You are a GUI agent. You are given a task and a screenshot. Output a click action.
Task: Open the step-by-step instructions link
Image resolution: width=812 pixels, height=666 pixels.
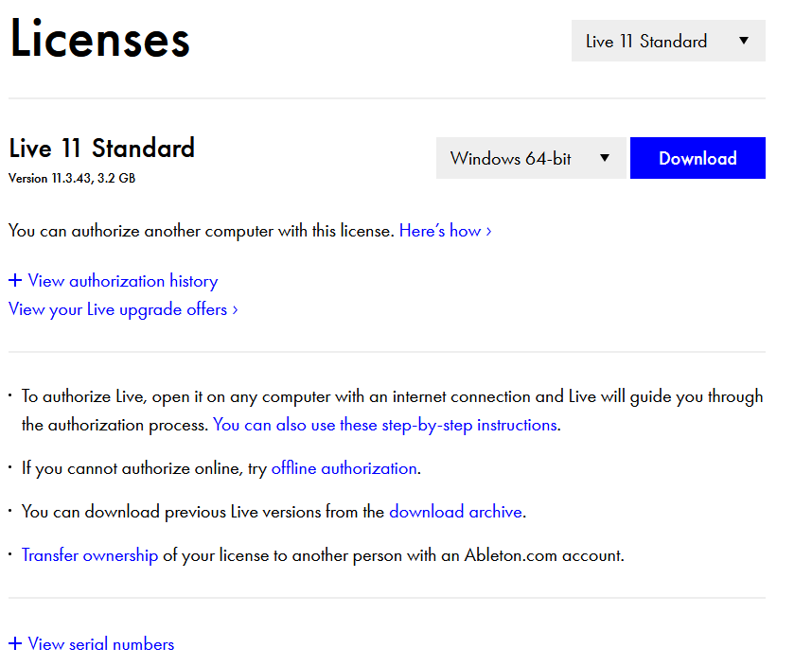[x=384, y=425]
